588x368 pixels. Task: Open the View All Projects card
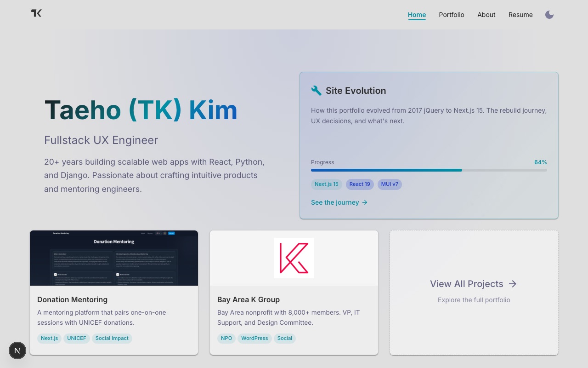[x=474, y=293]
